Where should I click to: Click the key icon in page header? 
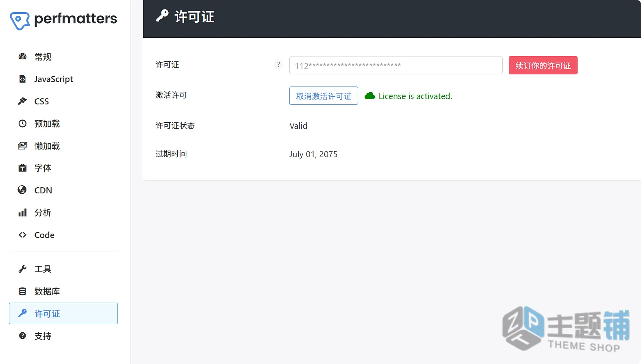point(162,16)
